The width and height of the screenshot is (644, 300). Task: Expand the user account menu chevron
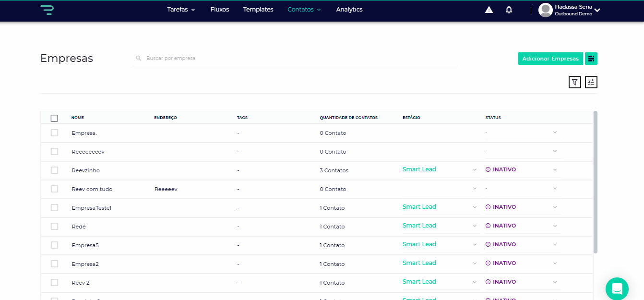pyautogui.click(x=597, y=10)
